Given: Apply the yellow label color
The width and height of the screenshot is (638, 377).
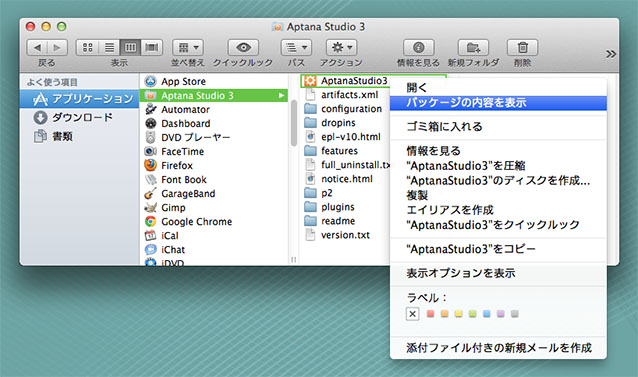Looking at the screenshot, I should click(x=459, y=314).
